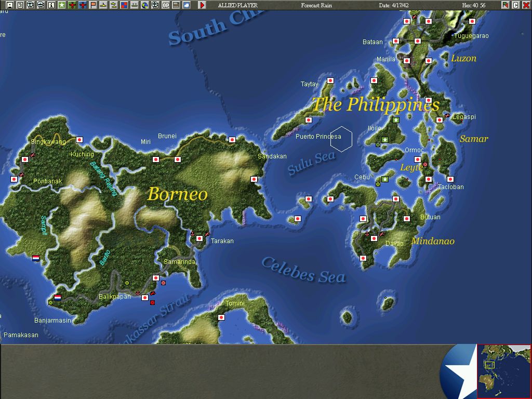Click the 'Pontianak' map label

(47, 181)
